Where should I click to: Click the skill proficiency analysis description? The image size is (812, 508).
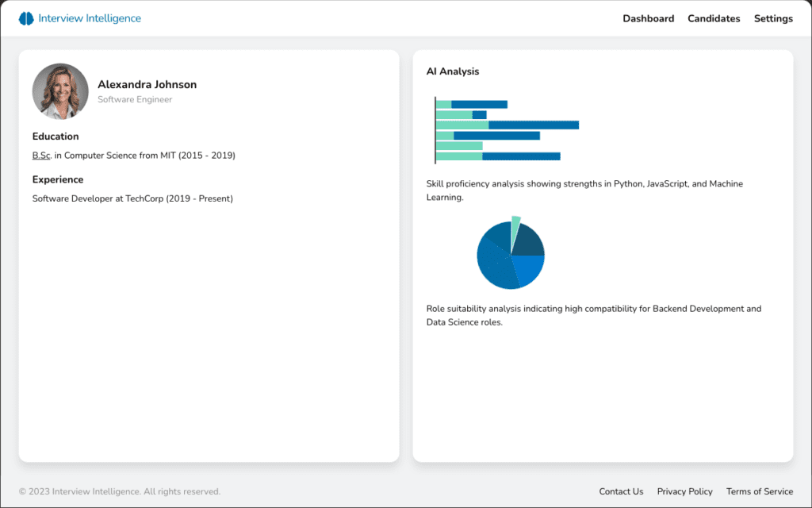coord(584,190)
